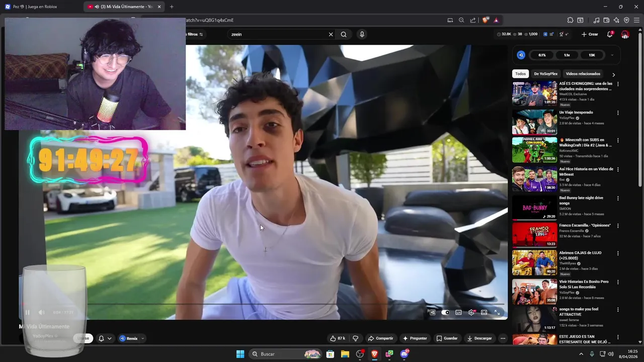
Task: Switch to theater mode
Action: pyautogui.click(x=484, y=312)
